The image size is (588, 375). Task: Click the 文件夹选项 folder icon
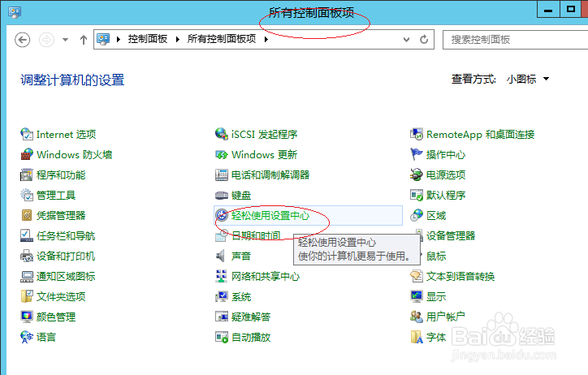pos(27,296)
